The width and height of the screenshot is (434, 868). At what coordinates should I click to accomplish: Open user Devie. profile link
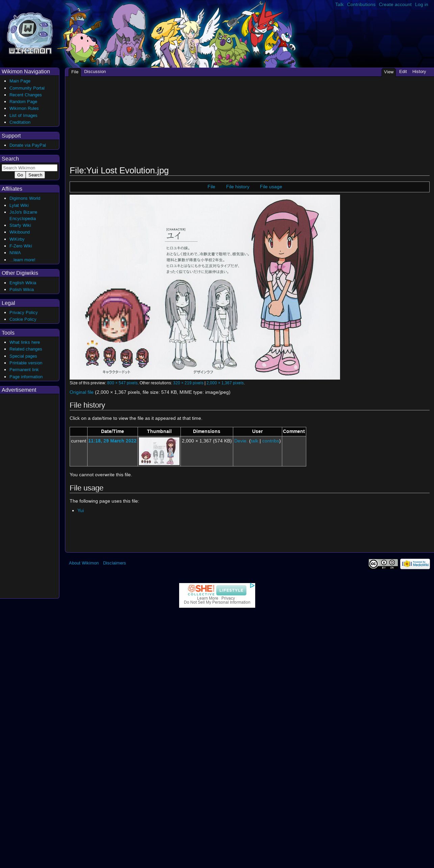coord(241,441)
